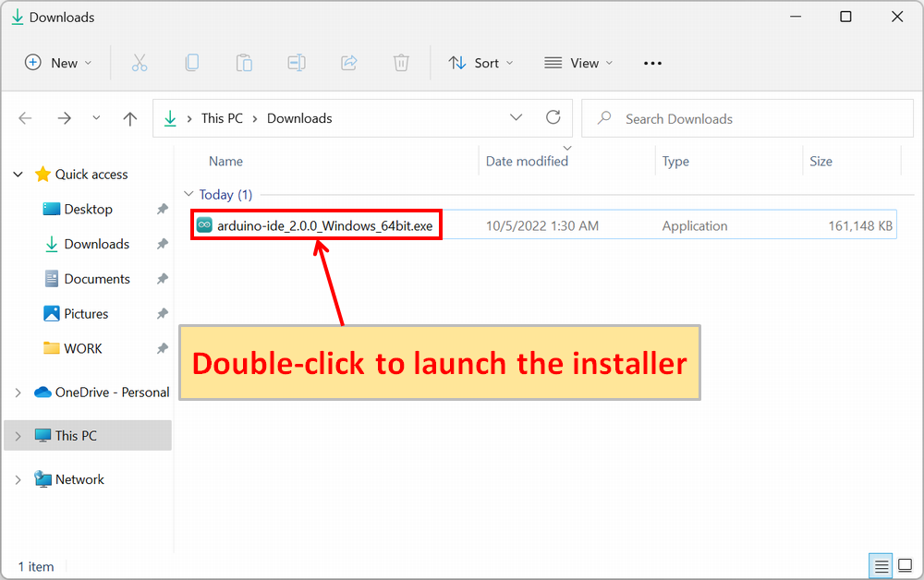Image resolution: width=924 pixels, height=580 pixels.
Task: Click Downloads in address breadcrumb
Action: pyautogui.click(x=299, y=118)
